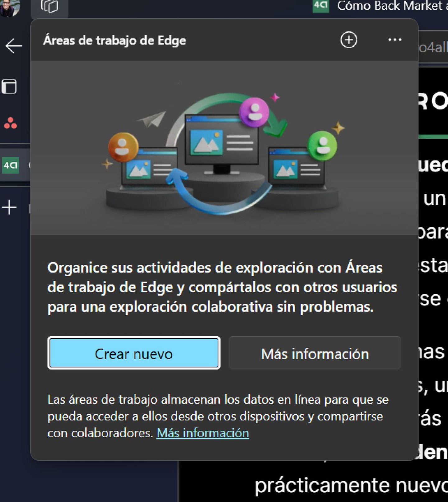Click the workspaces illustration image
This screenshot has height=502, width=448.
[224, 148]
